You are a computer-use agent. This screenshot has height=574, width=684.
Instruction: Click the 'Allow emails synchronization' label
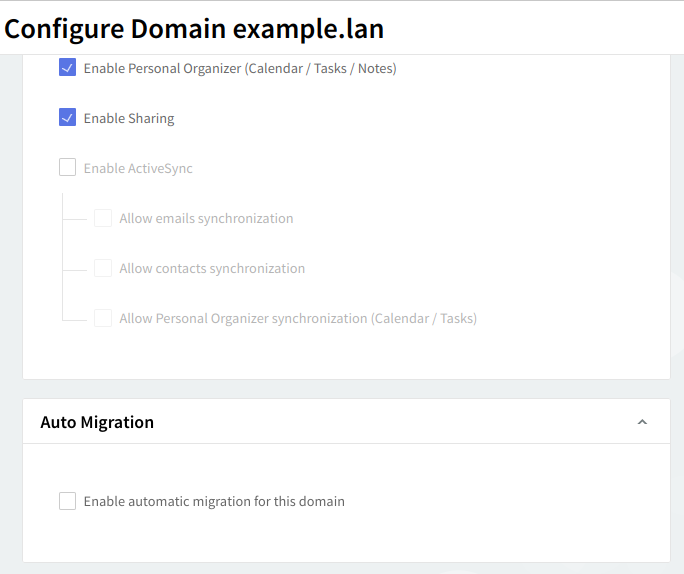point(206,219)
